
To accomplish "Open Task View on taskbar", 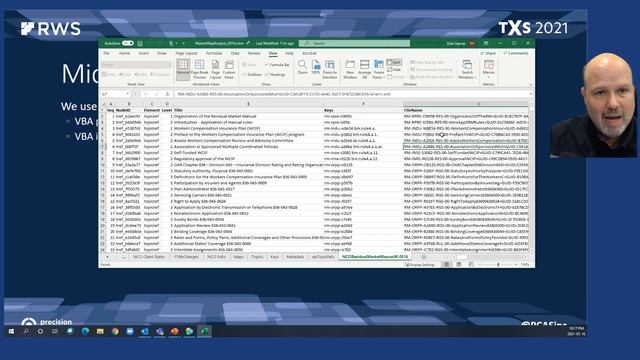I will 55,331.
